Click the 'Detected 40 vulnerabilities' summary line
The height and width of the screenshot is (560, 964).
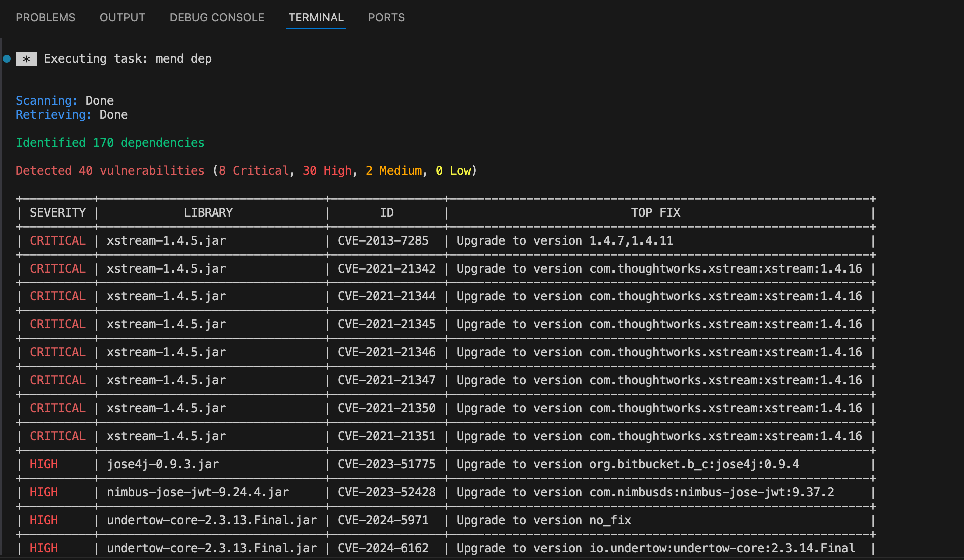pos(109,170)
